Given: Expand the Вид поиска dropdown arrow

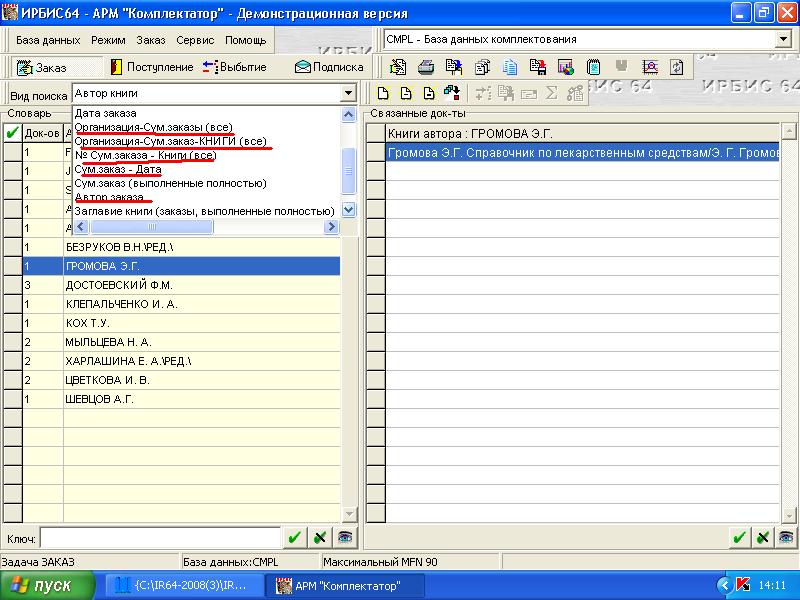Looking at the screenshot, I should 347,94.
